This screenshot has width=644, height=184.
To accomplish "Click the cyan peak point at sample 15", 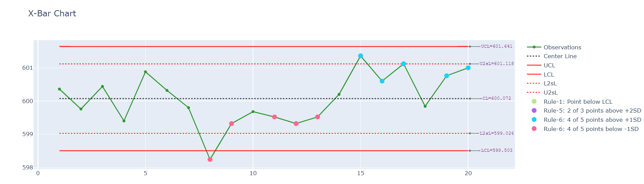I will click(361, 56).
